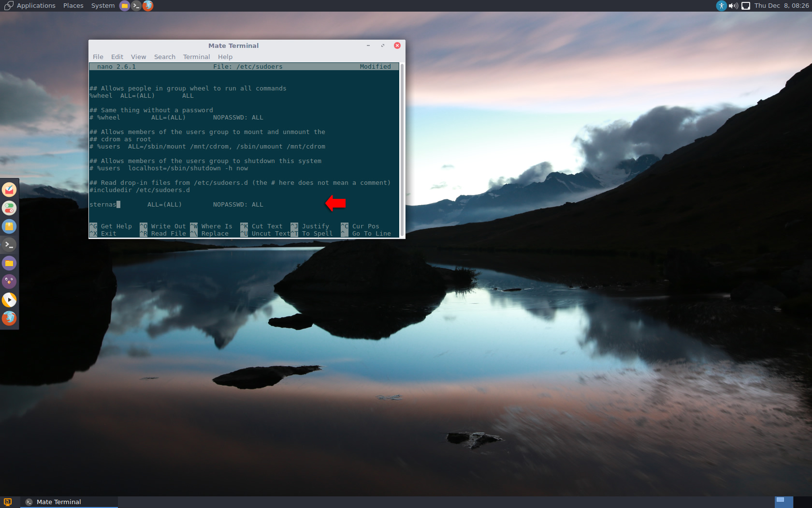Click 'File: /etc/sudoers' in nano header

(248, 67)
